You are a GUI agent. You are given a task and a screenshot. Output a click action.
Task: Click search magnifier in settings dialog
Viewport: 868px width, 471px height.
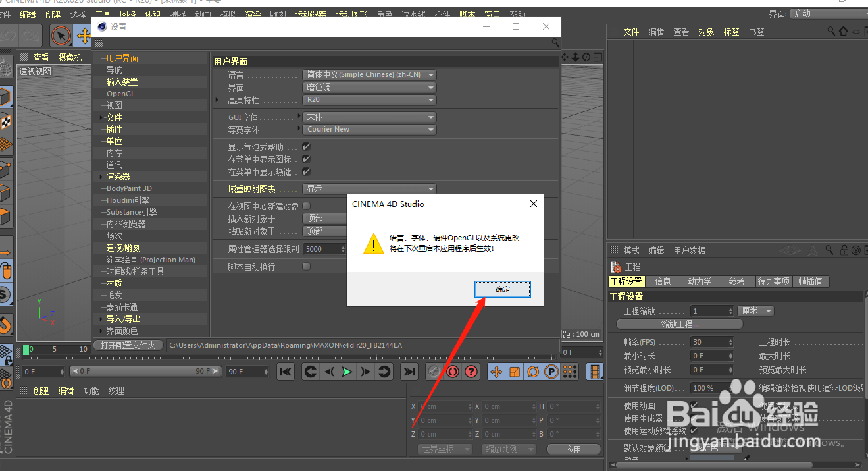[x=556, y=43]
